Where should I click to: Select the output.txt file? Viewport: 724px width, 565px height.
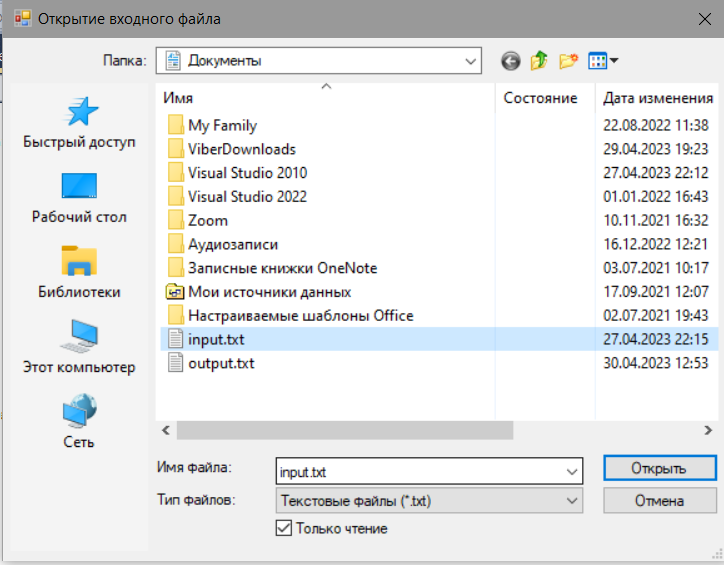click(221, 363)
